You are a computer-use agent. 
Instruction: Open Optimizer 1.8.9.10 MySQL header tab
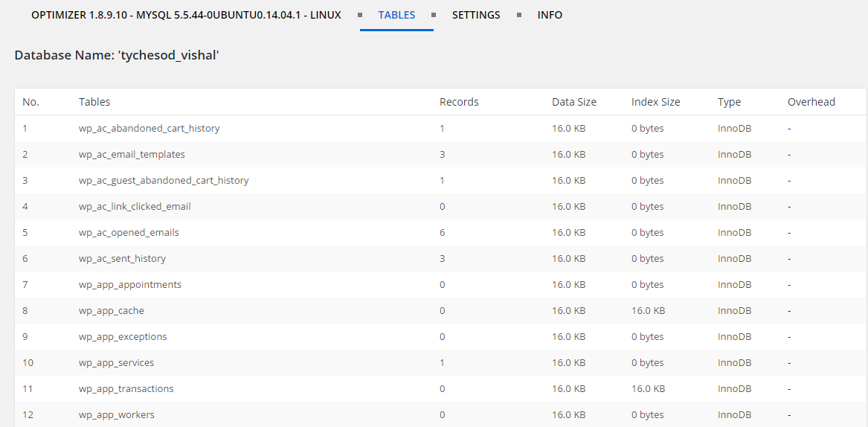(186, 15)
